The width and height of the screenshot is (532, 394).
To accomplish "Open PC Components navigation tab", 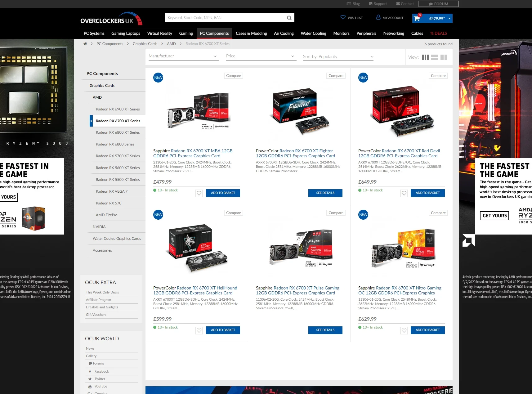I will tap(214, 33).
